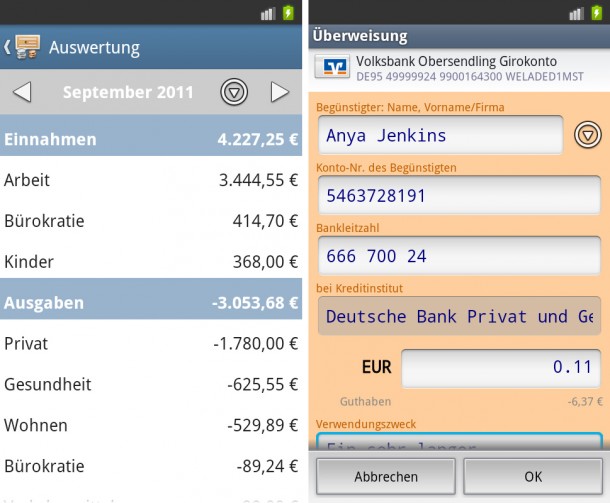Tap the Volksbank logo icon
This screenshot has height=503, width=610.
click(x=333, y=66)
